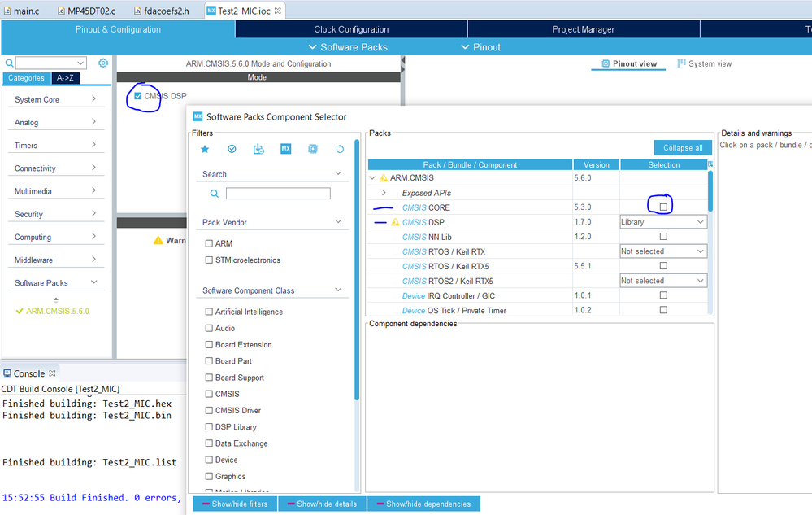Click the installed packs download filter icon
Screen dimensions: 812x515
coord(258,149)
